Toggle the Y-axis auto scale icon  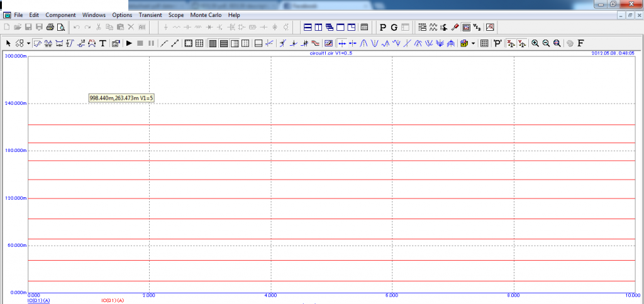pos(521,43)
